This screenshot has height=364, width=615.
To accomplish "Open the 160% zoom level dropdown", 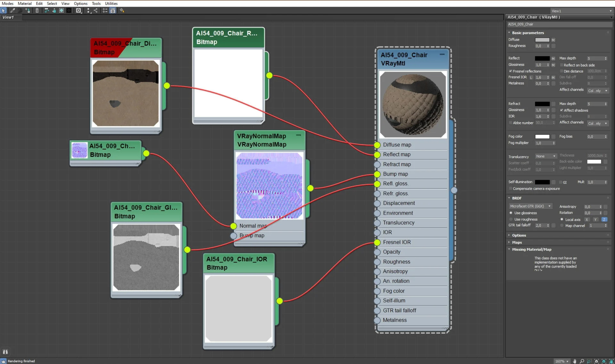I will (562, 361).
